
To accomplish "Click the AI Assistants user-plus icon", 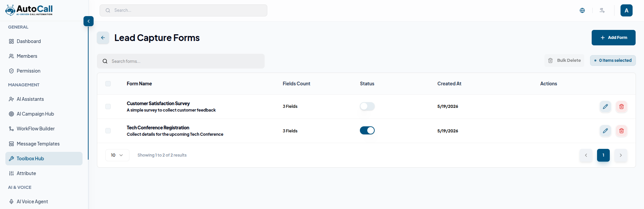I will click(11, 99).
